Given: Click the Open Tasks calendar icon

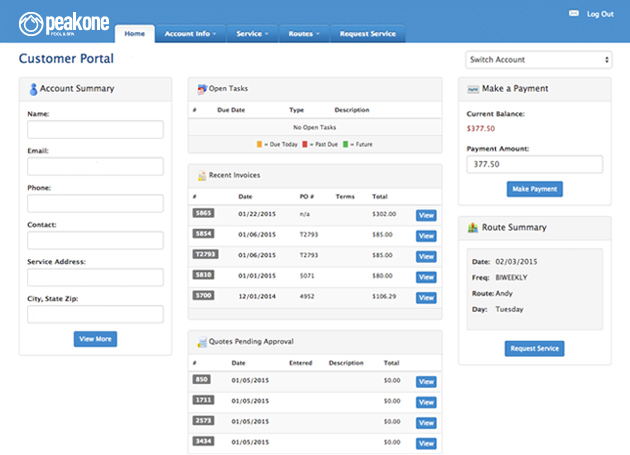Looking at the screenshot, I should (202, 89).
